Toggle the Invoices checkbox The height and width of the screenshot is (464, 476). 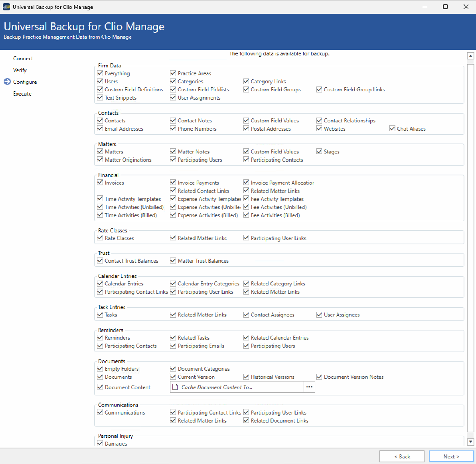100,182
